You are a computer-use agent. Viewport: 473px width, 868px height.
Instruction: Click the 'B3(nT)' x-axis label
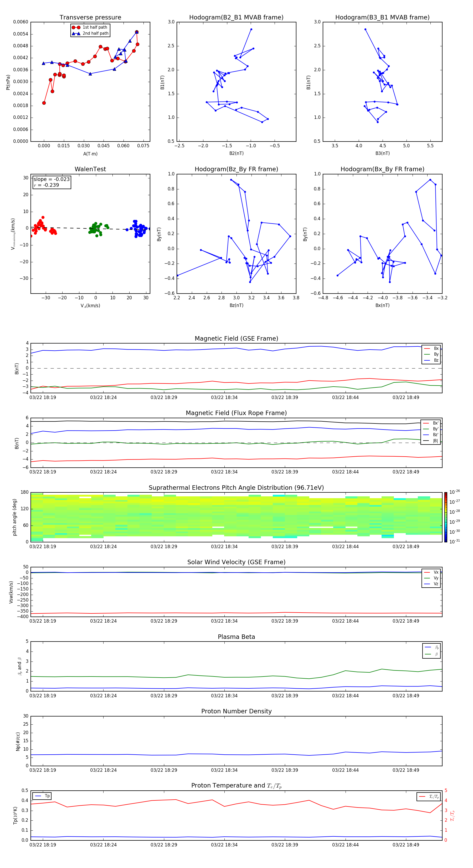(x=382, y=153)
